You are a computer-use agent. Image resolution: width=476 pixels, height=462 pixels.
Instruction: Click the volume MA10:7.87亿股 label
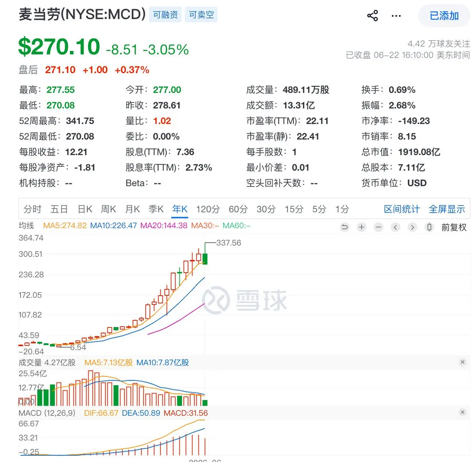(163, 362)
